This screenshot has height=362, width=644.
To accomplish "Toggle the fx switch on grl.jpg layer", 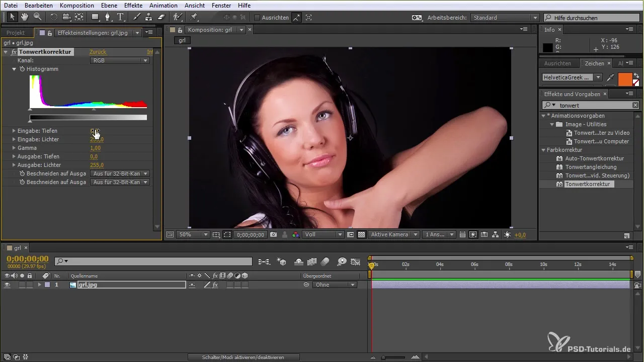I will (x=215, y=285).
